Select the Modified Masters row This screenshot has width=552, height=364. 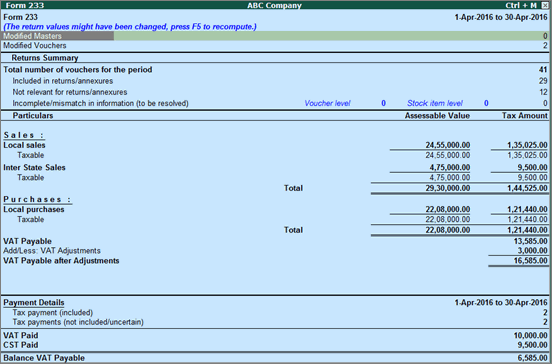275,36
